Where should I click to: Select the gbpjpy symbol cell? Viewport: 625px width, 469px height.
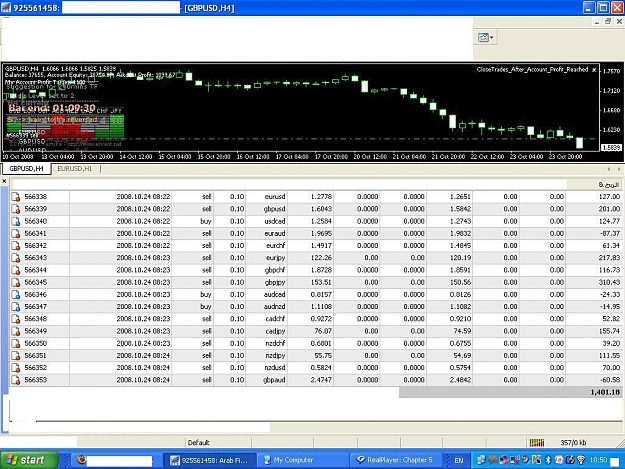coord(275,283)
